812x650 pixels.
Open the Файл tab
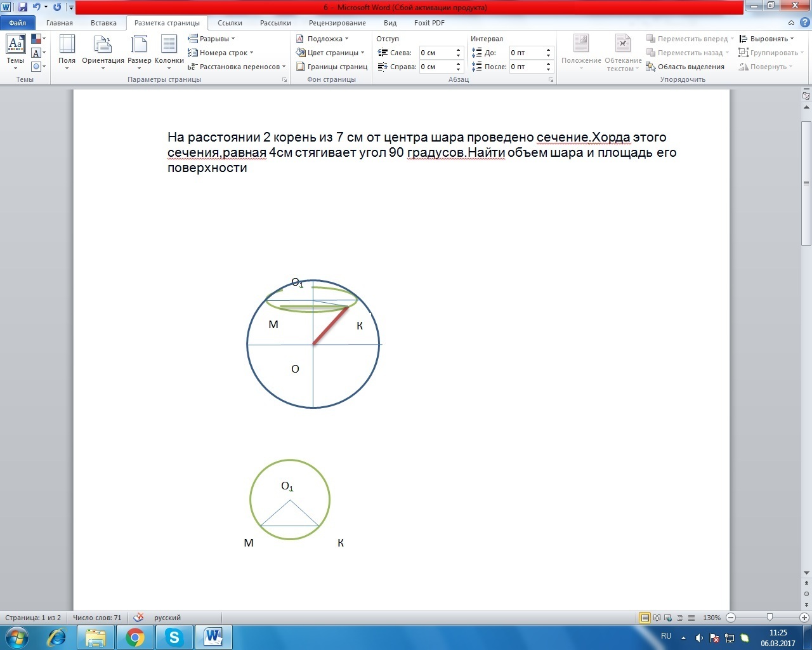click(x=18, y=23)
